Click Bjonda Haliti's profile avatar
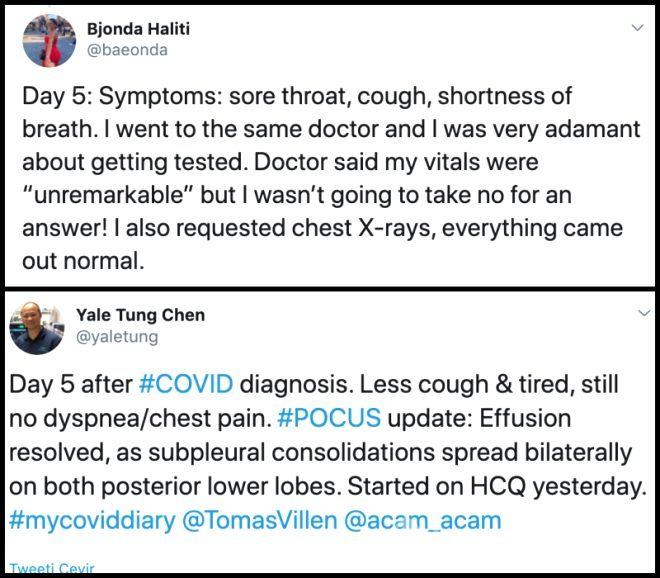Viewport: 660px width, 578px height. point(49,41)
